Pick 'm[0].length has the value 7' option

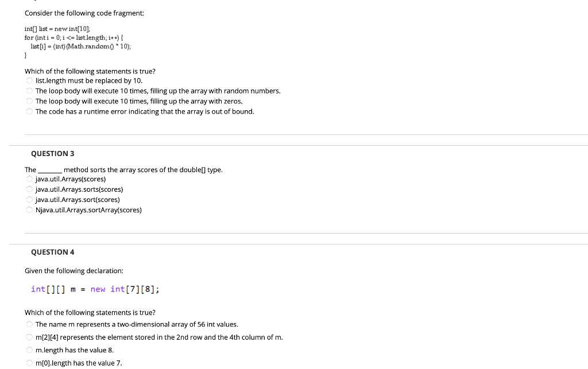(x=29, y=363)
